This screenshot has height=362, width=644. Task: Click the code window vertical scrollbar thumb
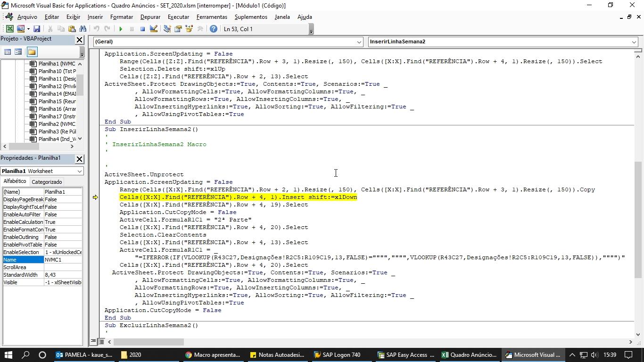[x=638, y=219]
